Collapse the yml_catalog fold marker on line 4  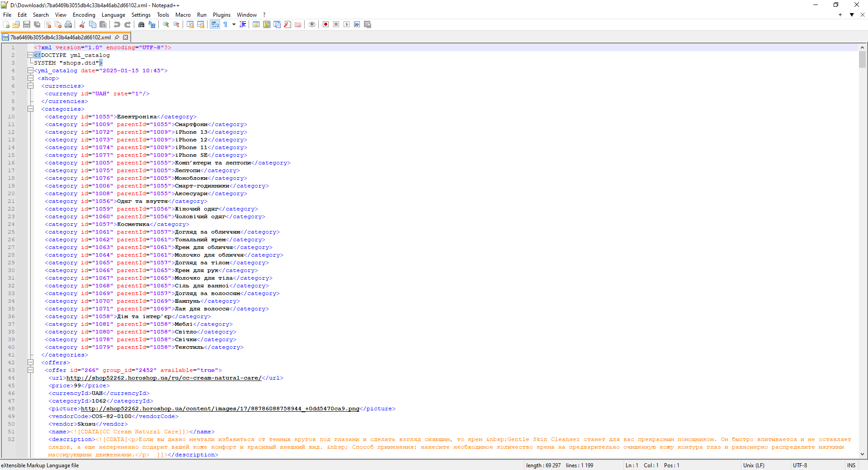pos(30,70)
